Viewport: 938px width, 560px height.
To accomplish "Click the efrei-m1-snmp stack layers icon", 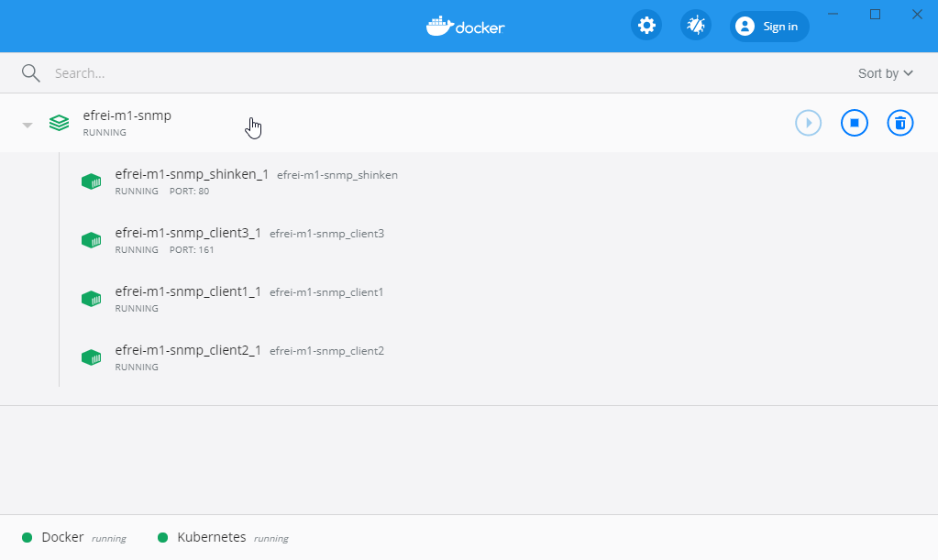I will (x=60, y=123).
